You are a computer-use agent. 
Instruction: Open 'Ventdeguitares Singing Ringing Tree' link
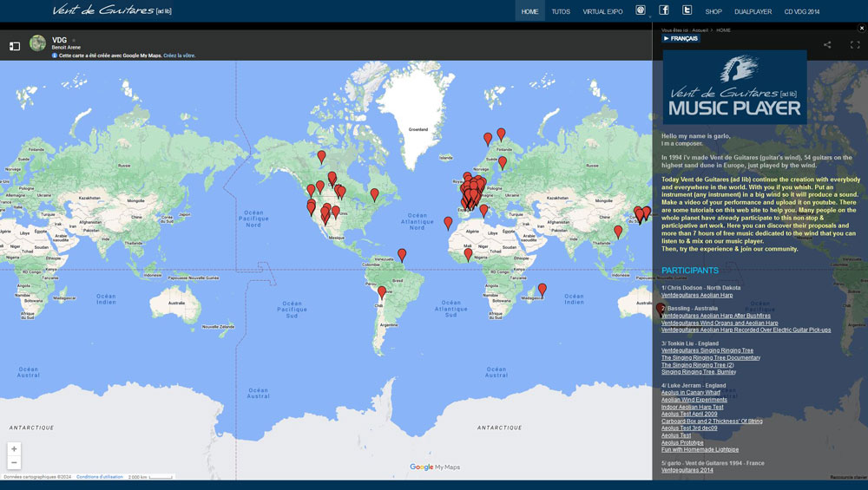click(707, 350)
